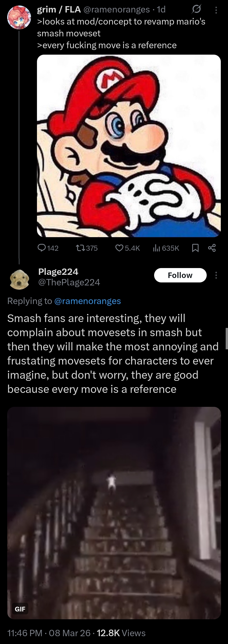Open the grim / FLA display name
The image size is (228, 644).
tap(59, 9)
